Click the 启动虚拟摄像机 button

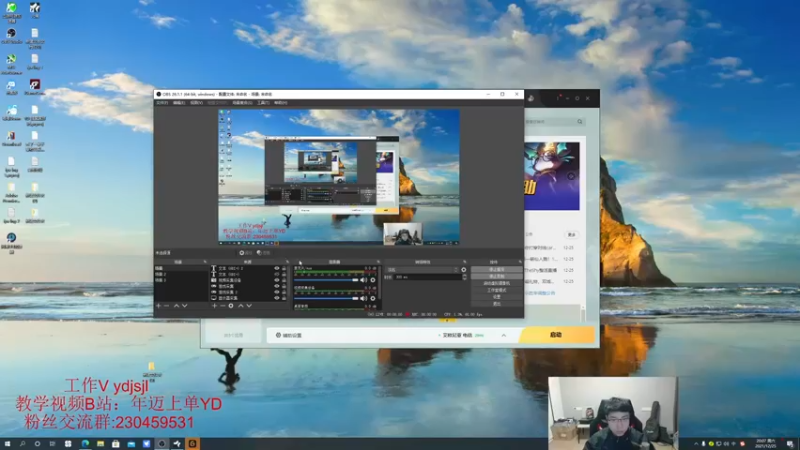pyautogui.click(x=496, y=283)
